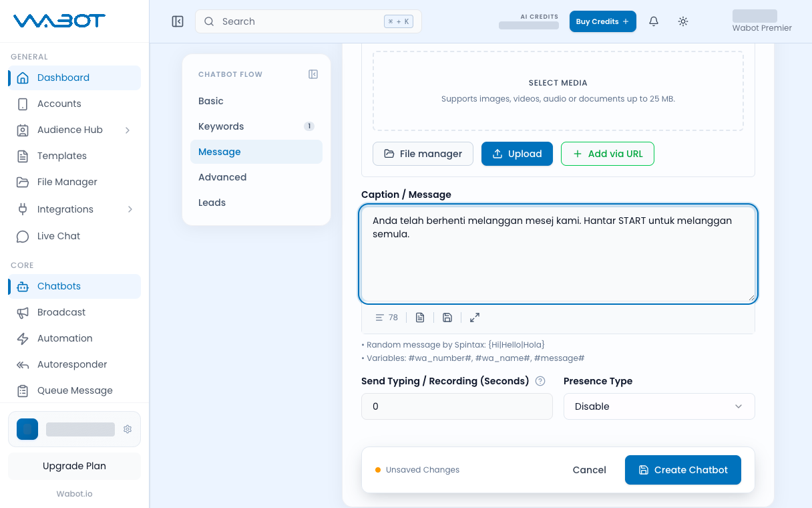
Task: Open Templates page
Action: (75, 156)
